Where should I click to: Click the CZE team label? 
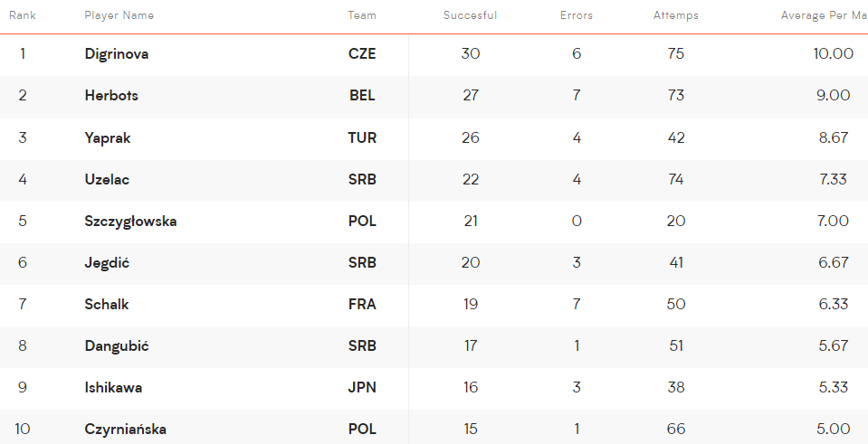coord(362,53)
